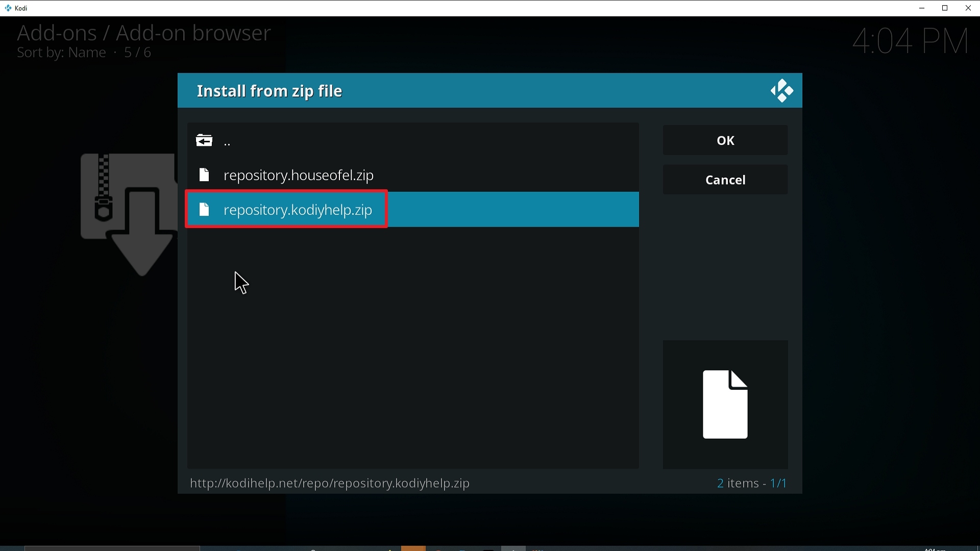Click the Cancel button
This screenshot has width=980, height=551.
pyautogui.click(x=725, y=180)
